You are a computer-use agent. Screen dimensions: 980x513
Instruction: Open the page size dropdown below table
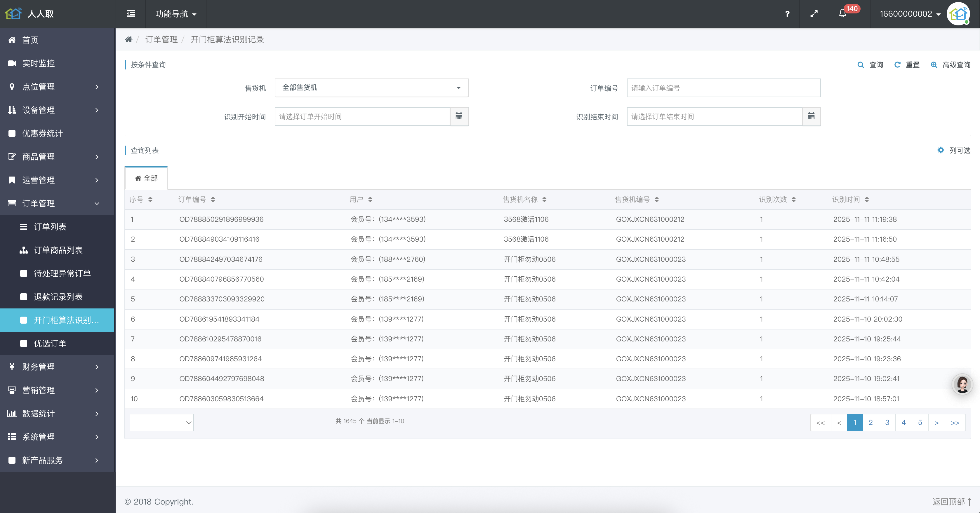[x=162, y=423]
